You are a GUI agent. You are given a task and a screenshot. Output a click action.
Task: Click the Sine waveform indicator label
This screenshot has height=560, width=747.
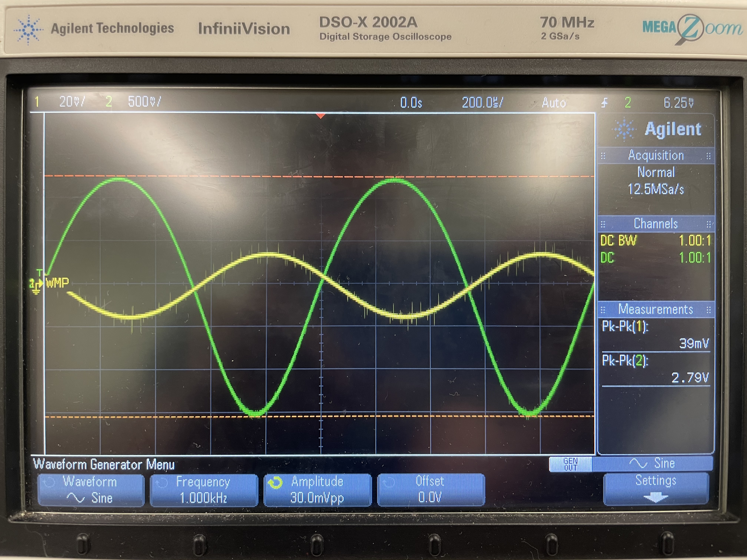[652, 463]
